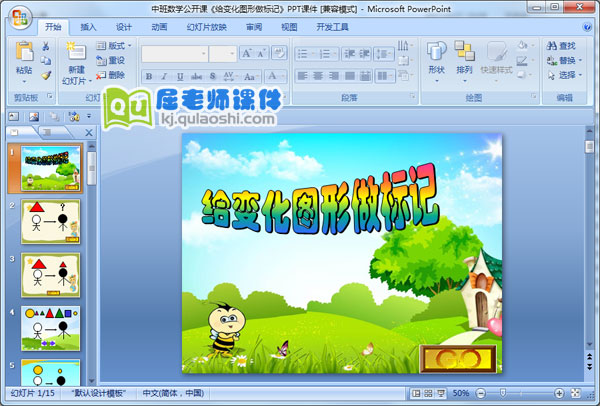
Task: Open the round Office button menu
Action: (20, 18)
